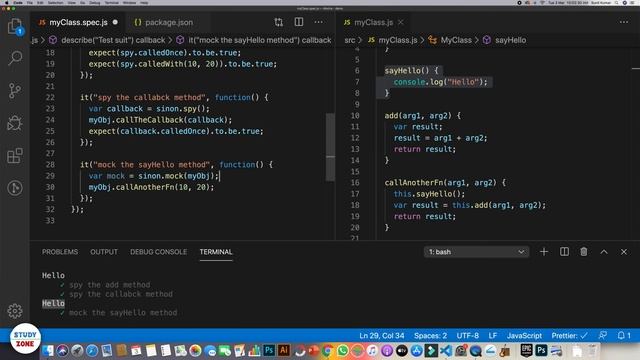Screen dimensions: 640x360
Task: Open the Manage gear icon in the activity bar
Action: (x=15, y=311)
